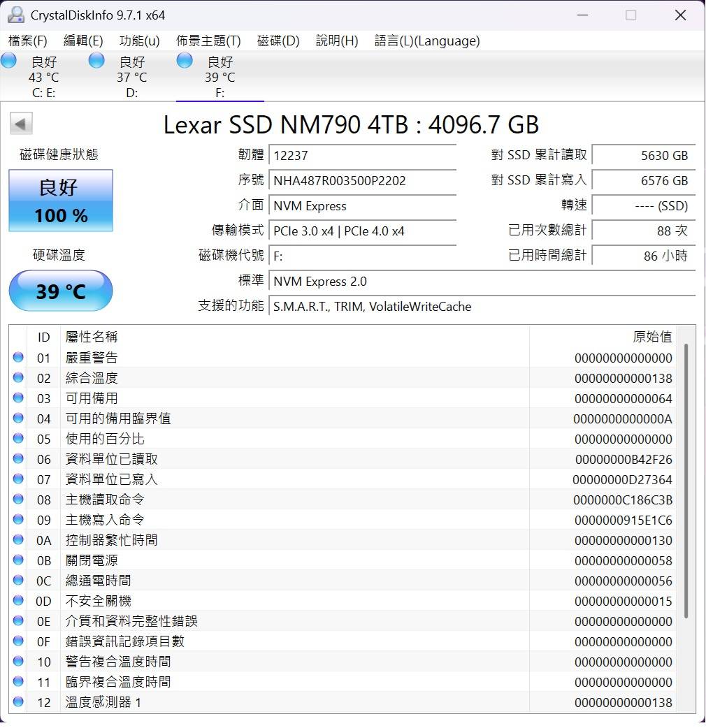
Task: Click the previous disk arrow button
Action: coord(21,124)
